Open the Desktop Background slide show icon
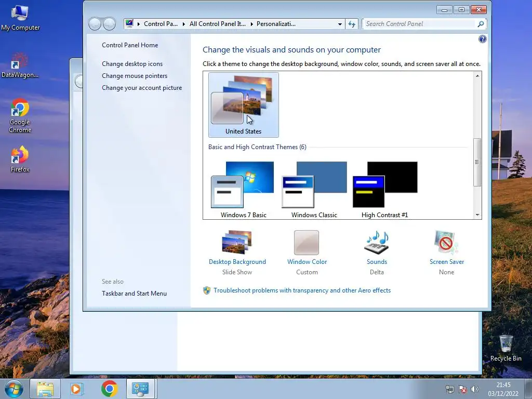 pyautogui.click(x=237, y=242)
